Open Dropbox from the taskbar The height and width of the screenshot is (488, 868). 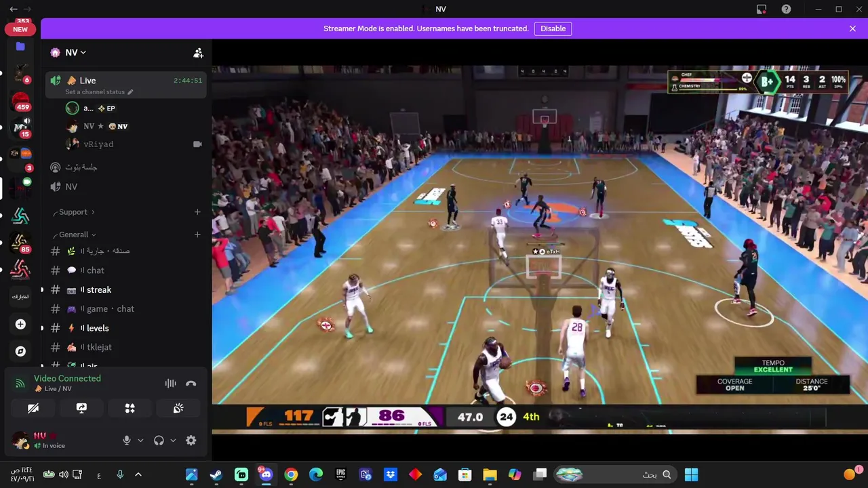391,474
